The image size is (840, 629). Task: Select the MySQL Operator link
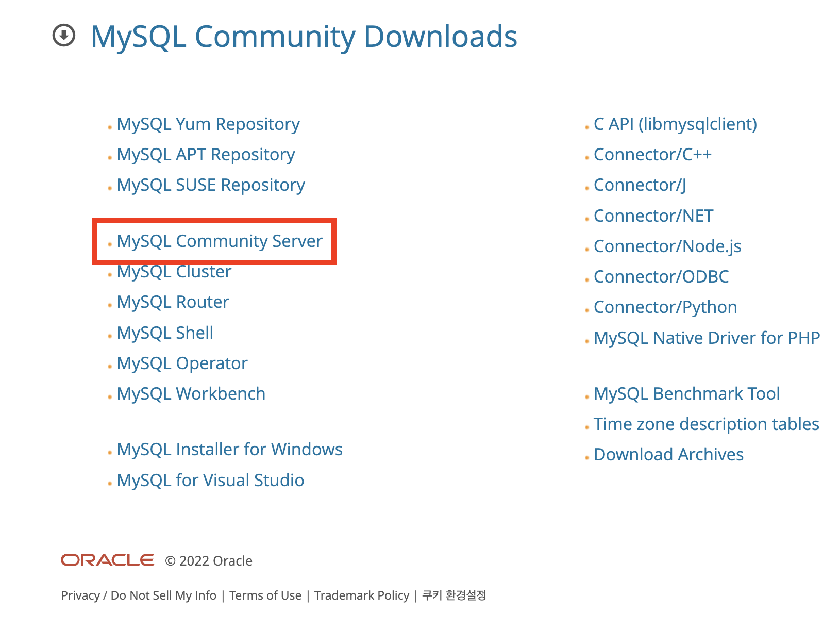(x=182, y=363)
